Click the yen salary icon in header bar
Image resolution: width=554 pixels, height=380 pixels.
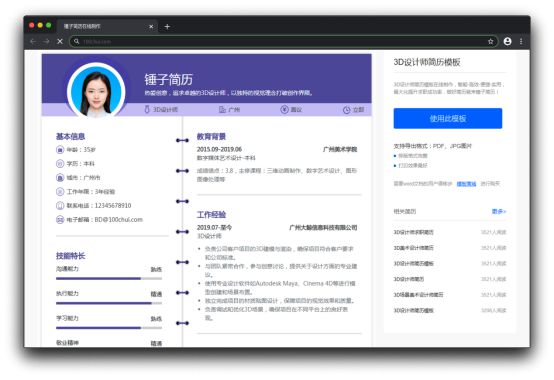coord(284,109)
